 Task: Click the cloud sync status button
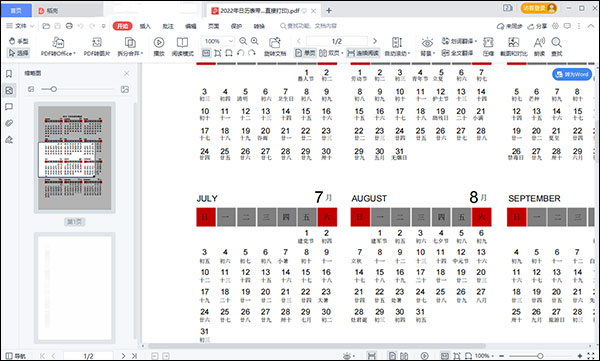509,26
